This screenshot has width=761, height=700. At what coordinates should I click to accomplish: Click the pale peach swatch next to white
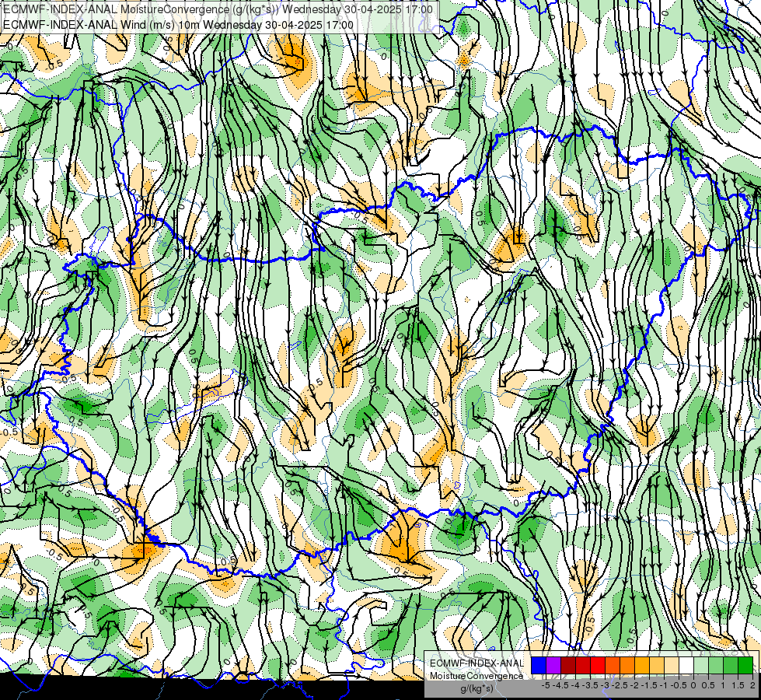click(x=672, y=665)
